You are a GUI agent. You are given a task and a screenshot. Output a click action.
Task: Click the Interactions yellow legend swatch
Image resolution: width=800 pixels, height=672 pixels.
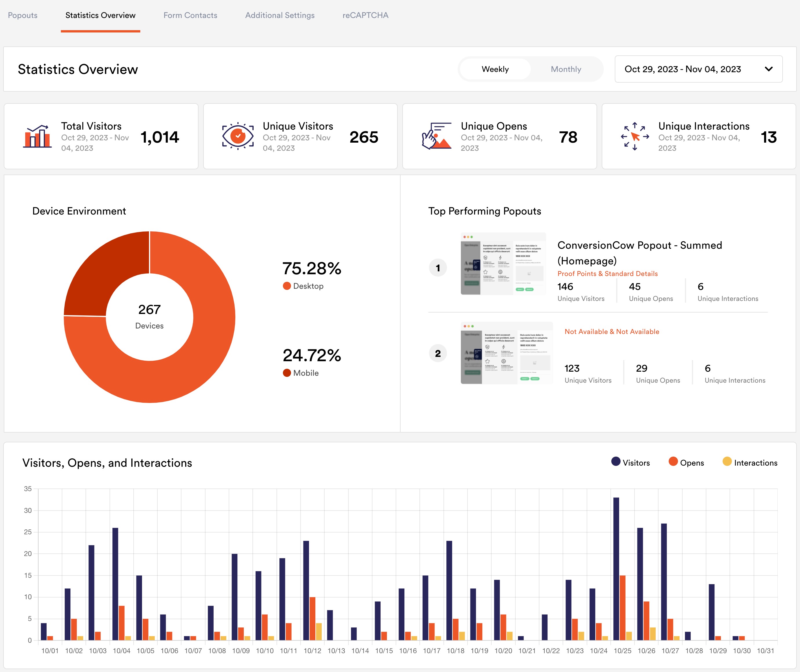pos(727,461)
